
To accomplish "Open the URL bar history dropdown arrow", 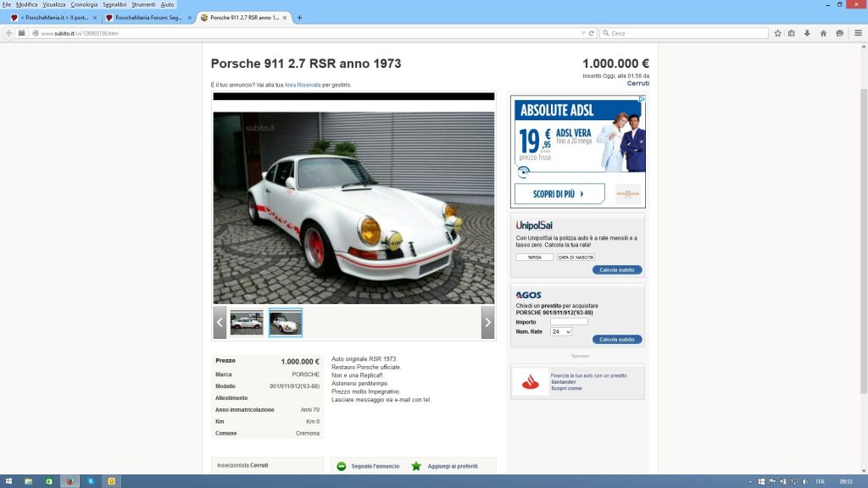I will [x=583, y=33].
